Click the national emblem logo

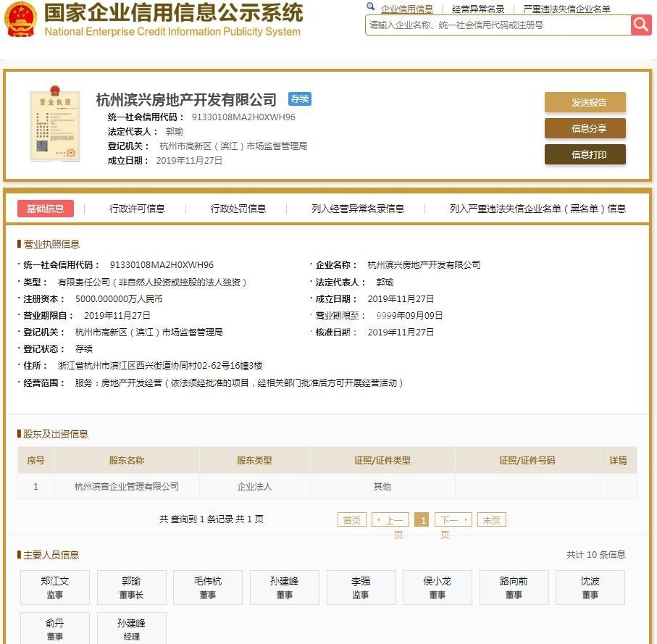point(20,20)
